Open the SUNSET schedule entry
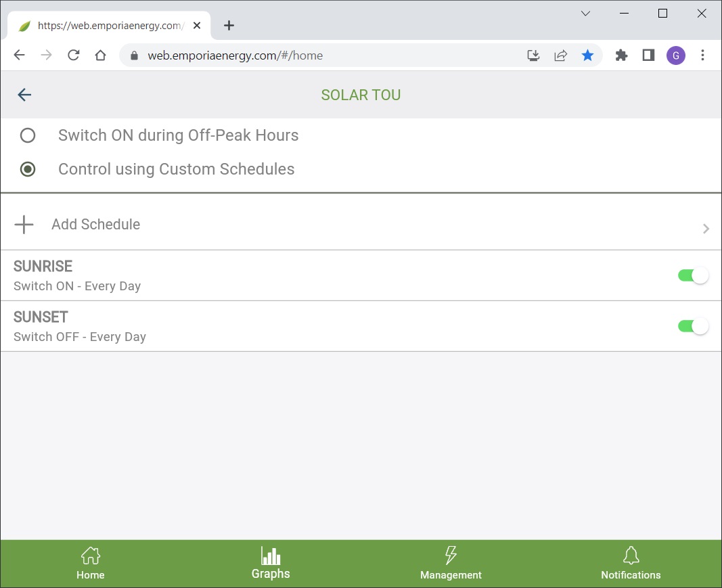This screenshot has width=722, height=588. point(271,326)
